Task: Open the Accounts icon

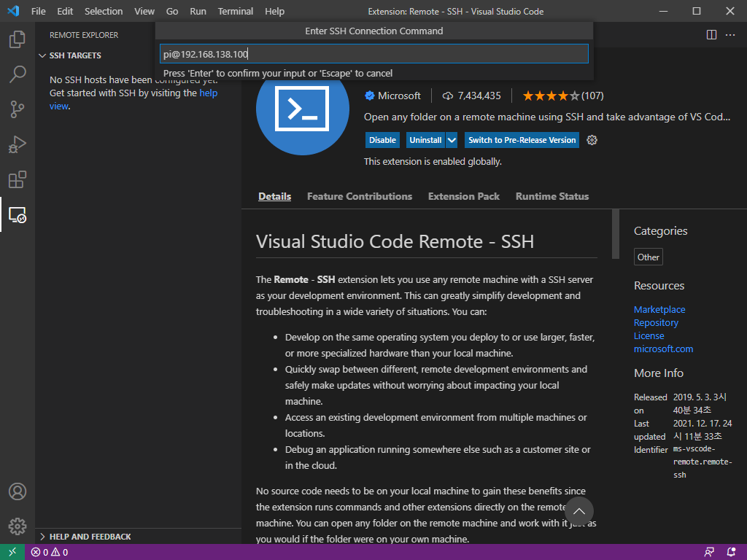Action: [x=18, y=491]
